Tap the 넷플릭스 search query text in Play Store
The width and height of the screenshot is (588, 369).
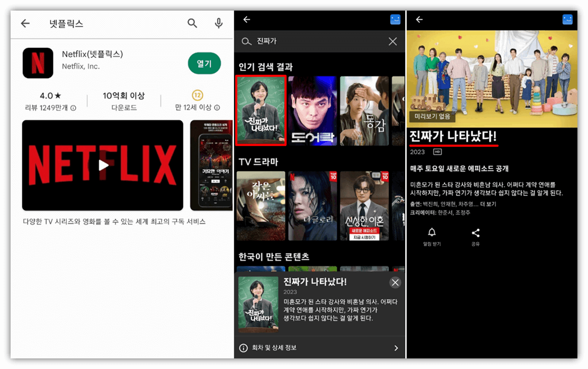(66, 24)
